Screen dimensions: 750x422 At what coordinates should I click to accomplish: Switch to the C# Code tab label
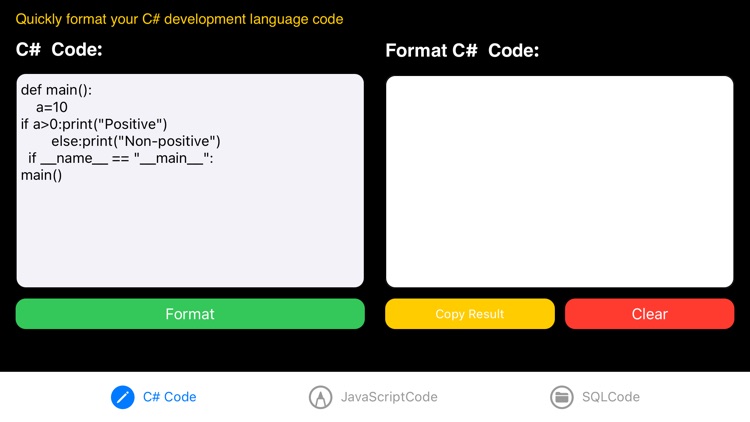click(x=169, y=397)
